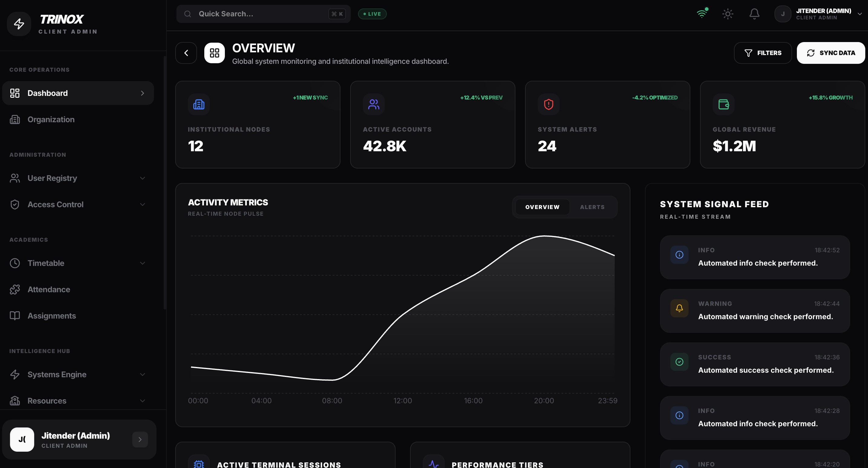Click the success check icon at 18:42:36

[x=679, y=362]
